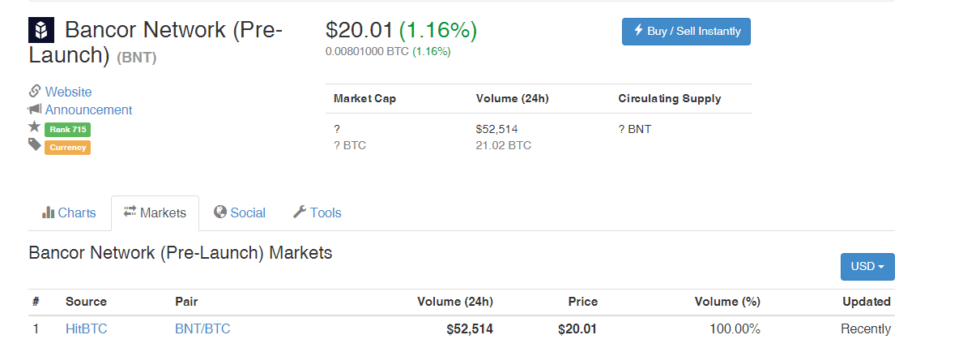Open the Tools tab

pyautogui.click(x=317, y=212)
